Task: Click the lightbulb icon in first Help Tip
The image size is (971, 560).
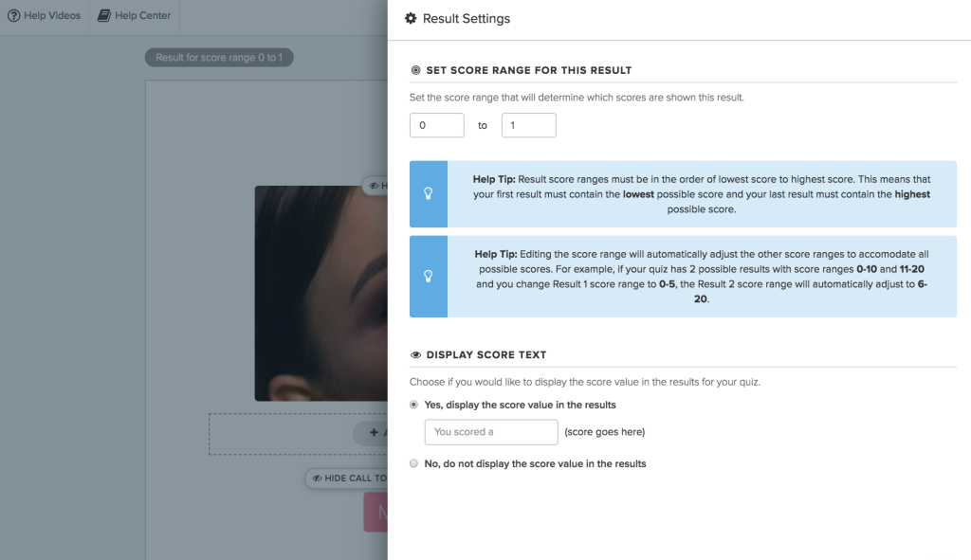Action: (x=428, y=193)
